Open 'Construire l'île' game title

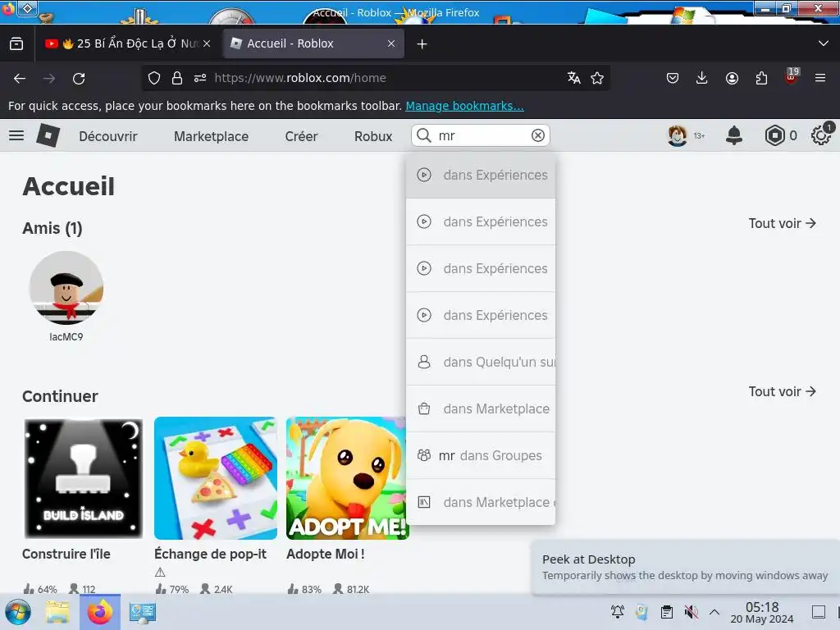pyautogui.click(x=66, y=554)
